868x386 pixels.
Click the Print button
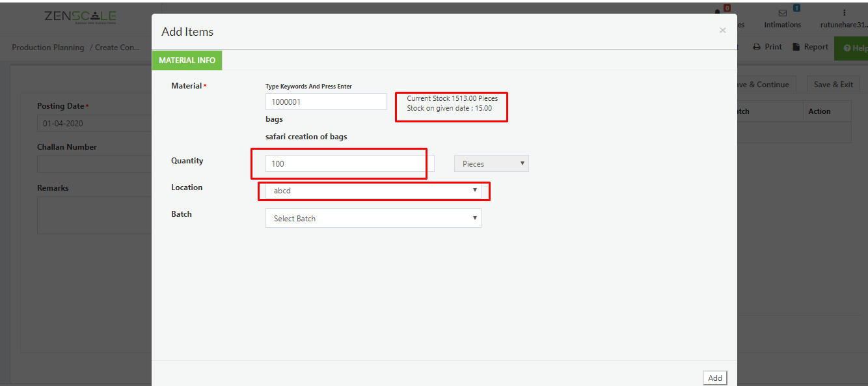tap(768, 47)
